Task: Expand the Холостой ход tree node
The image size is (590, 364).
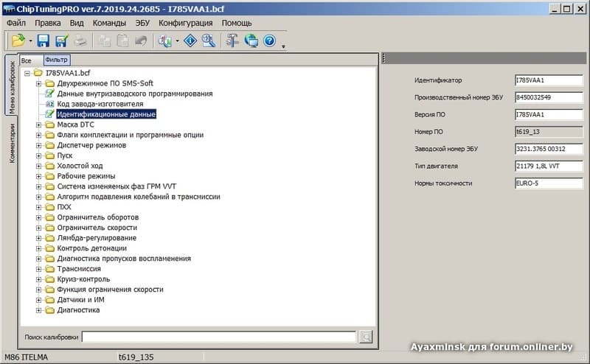Action: tap(39, 166)
